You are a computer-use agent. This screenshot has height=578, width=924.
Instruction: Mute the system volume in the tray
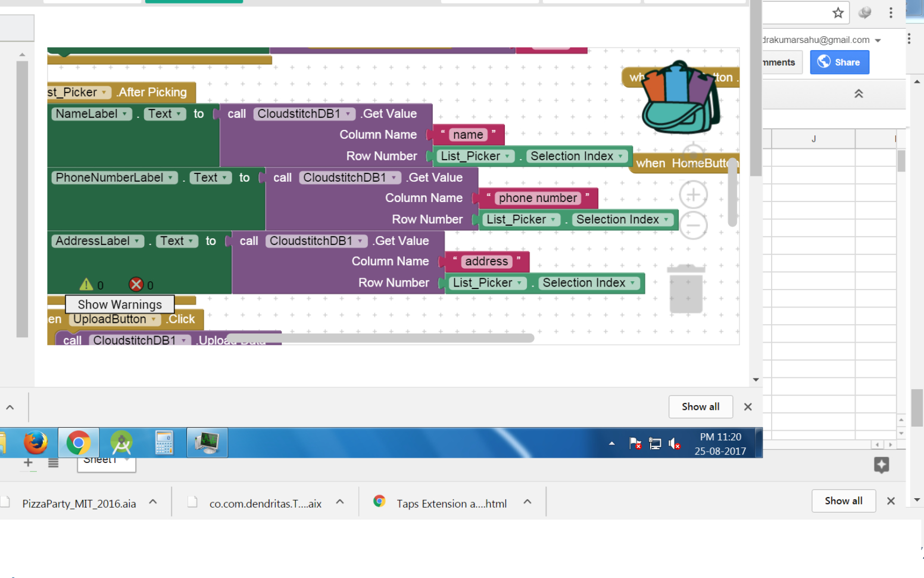pyautogui.click(x=675, y=443)
